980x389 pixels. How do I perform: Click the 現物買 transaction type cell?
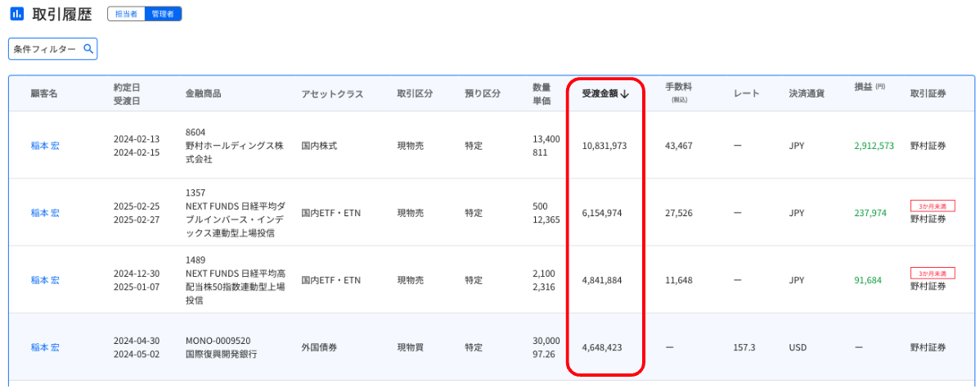point(410,347)
